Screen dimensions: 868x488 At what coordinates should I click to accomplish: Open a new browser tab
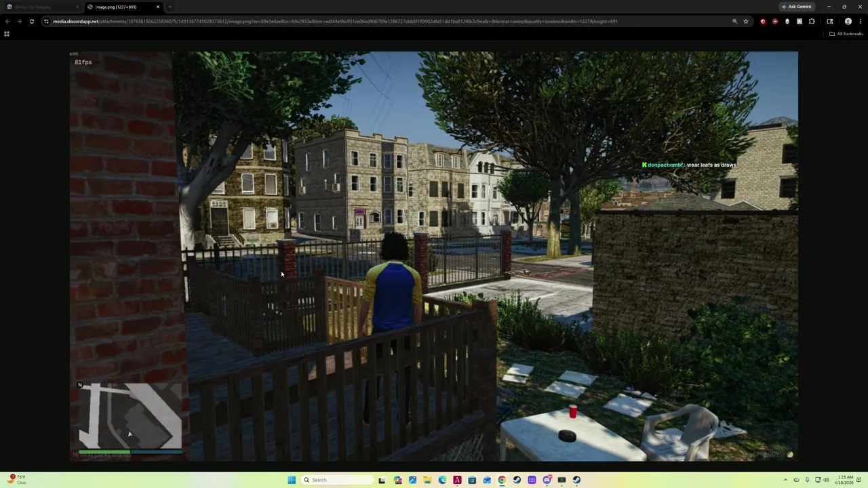pyautogui.click(x=170, y=7)
